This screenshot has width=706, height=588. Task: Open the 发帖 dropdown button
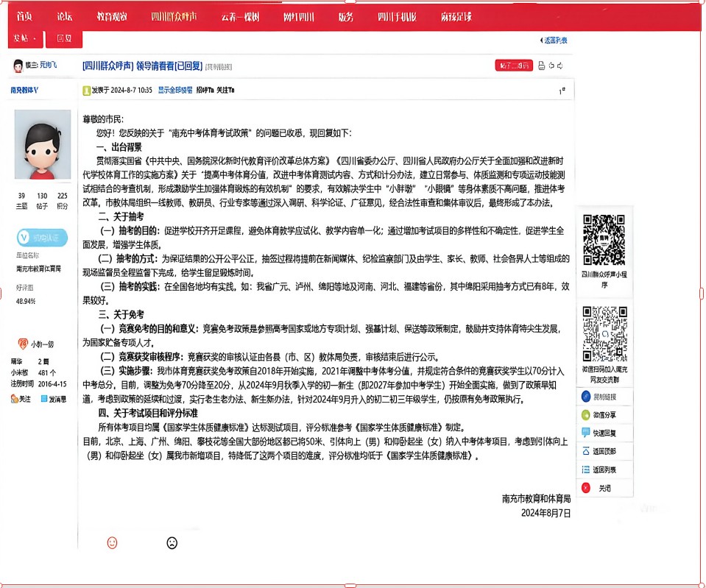pyautogui.click(x=24, y=38)
